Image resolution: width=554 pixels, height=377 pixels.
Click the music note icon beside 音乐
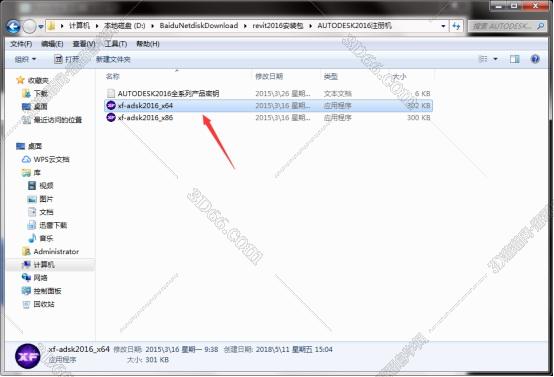[32, 238]
